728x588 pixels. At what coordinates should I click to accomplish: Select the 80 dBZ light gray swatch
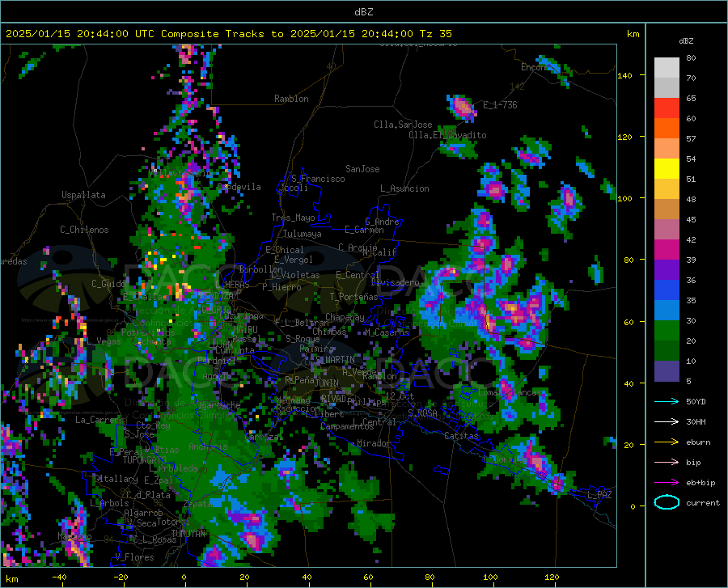[667, 68]
